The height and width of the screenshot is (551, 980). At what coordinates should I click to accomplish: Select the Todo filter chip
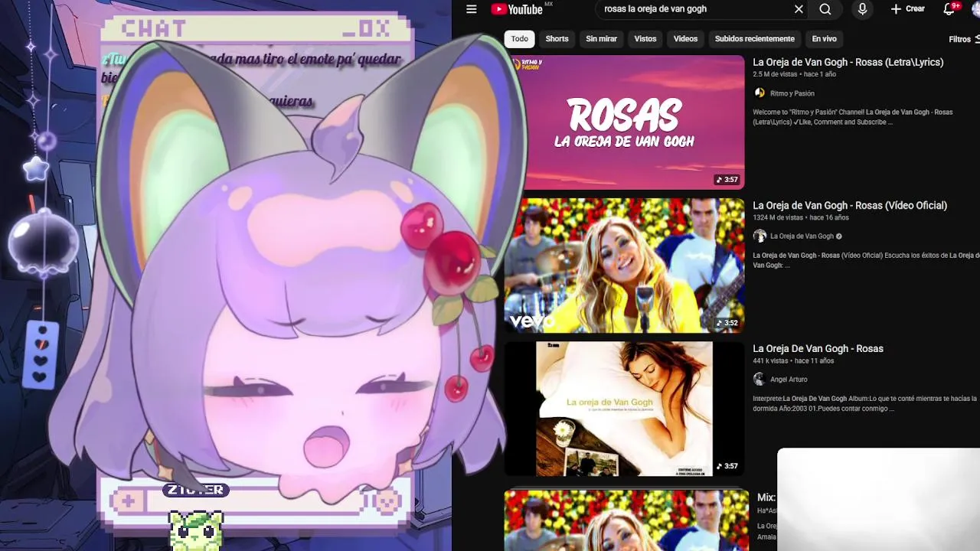[x=520, y=39]
